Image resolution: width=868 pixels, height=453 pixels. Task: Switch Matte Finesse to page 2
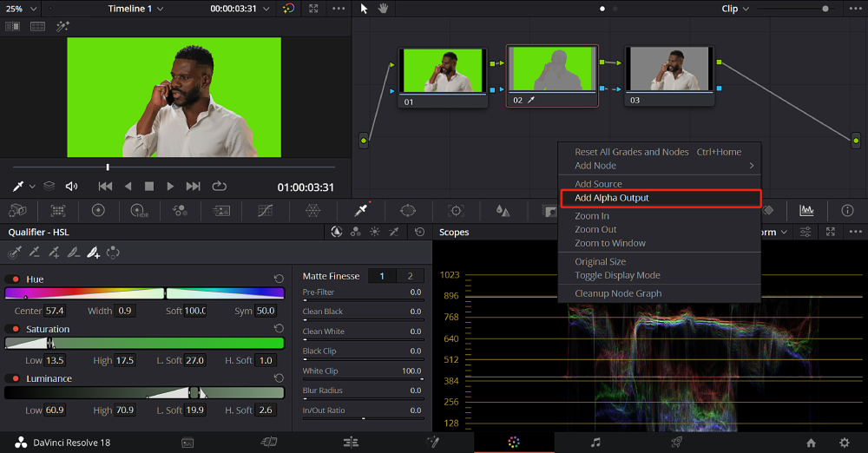click(411, 276)
